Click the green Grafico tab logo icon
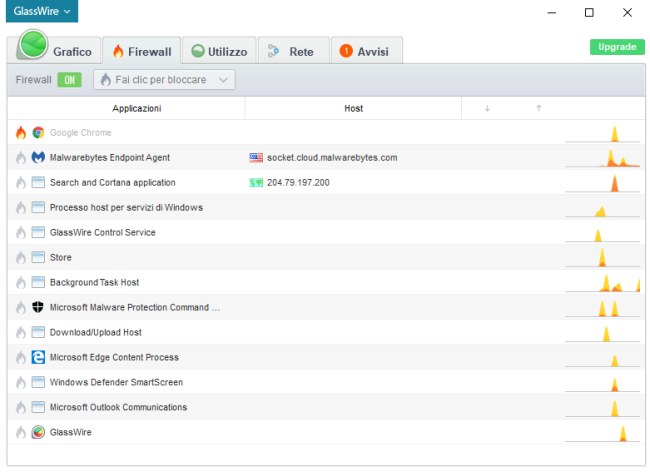The height and width of the screenshot is (472, 650). 33,44
